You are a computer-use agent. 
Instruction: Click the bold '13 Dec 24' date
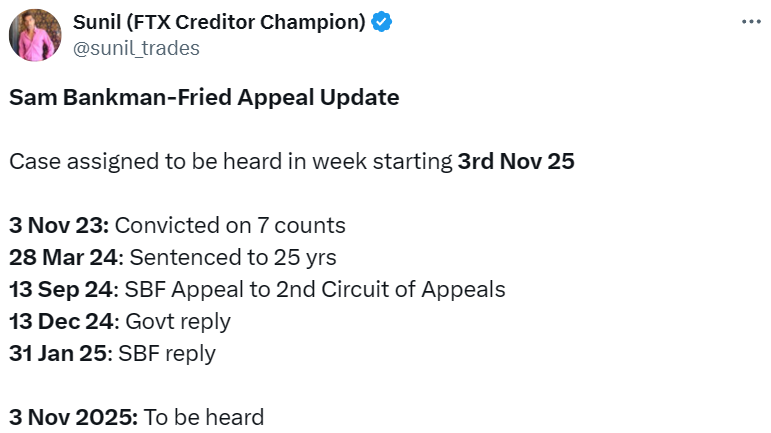(x=63, y=321)
